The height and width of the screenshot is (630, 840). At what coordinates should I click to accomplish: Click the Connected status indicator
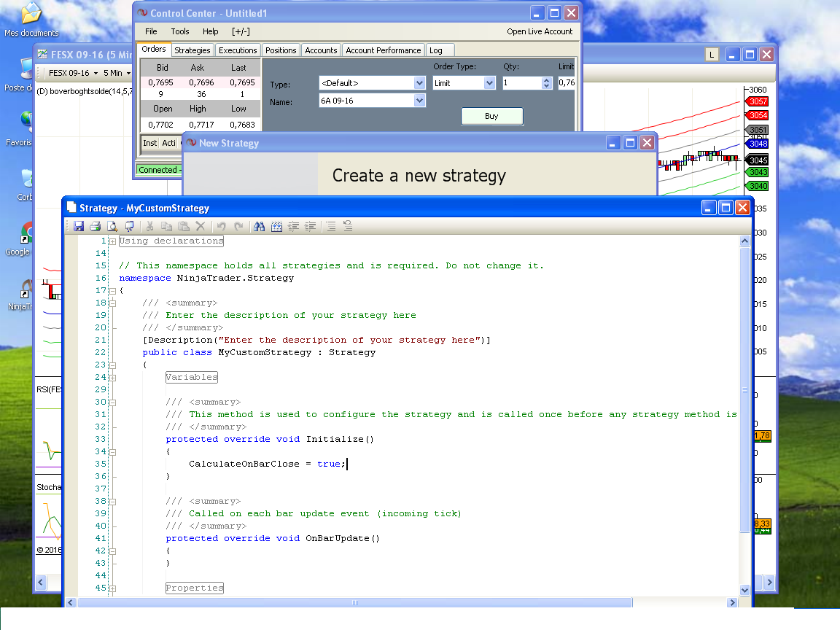pyautogui.click(x=158, y=170)
